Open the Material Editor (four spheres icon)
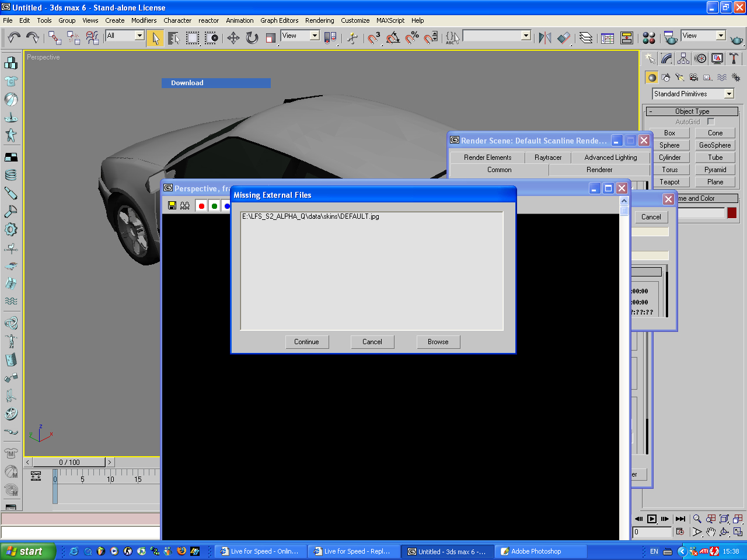 tap(649, 38)
